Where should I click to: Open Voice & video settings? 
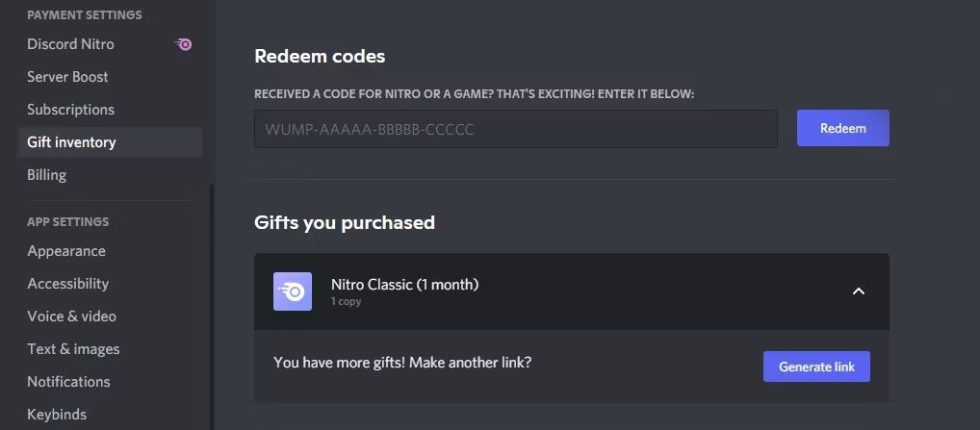[x=71, y=316]
